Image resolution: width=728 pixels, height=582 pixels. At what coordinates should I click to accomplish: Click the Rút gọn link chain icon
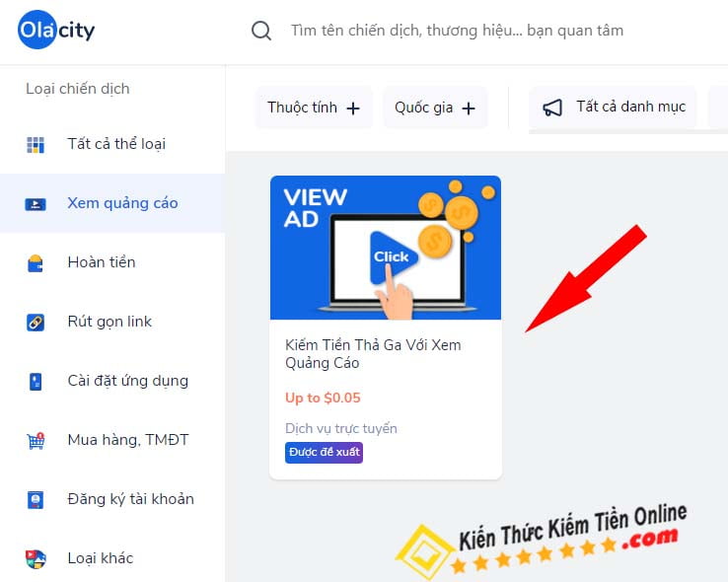coord(36,323)
